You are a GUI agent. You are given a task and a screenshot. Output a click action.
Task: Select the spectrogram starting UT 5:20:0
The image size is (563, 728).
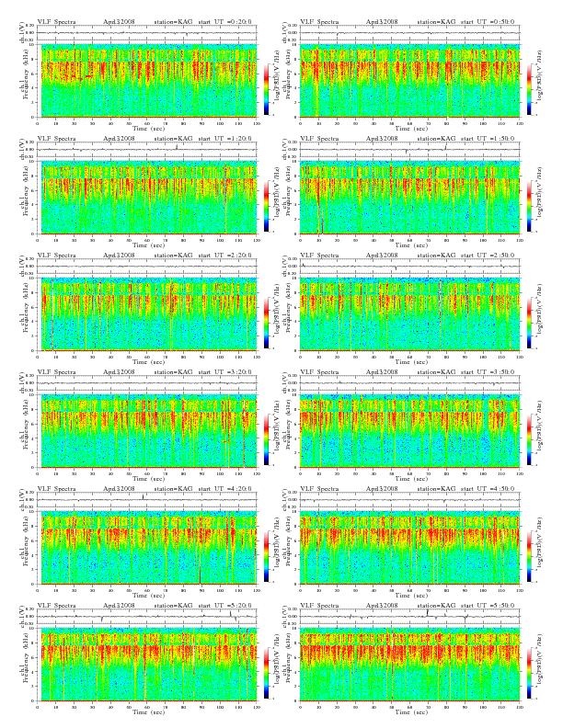coord(147,665)
